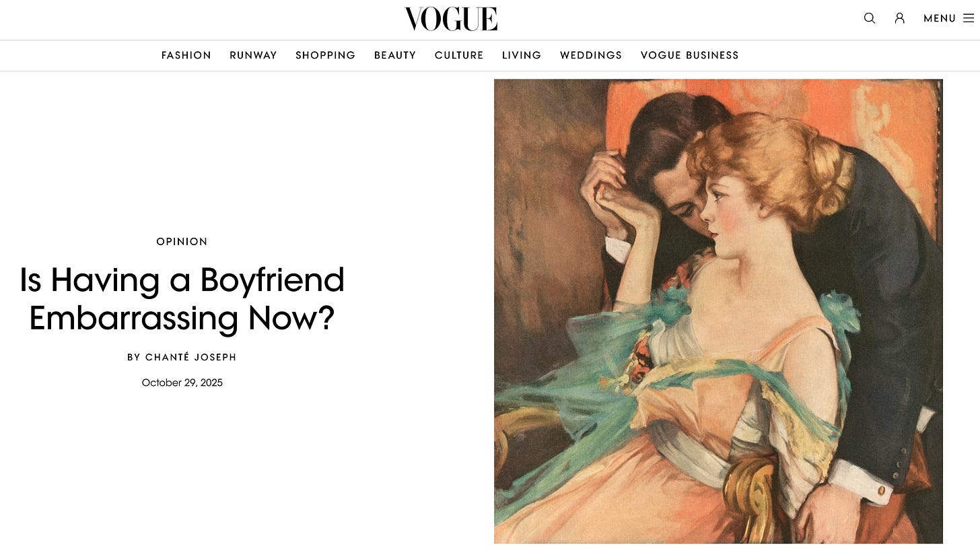Navigate to the Culture section
The height and width of the screenshot is (555, 980).
(459, 55)
